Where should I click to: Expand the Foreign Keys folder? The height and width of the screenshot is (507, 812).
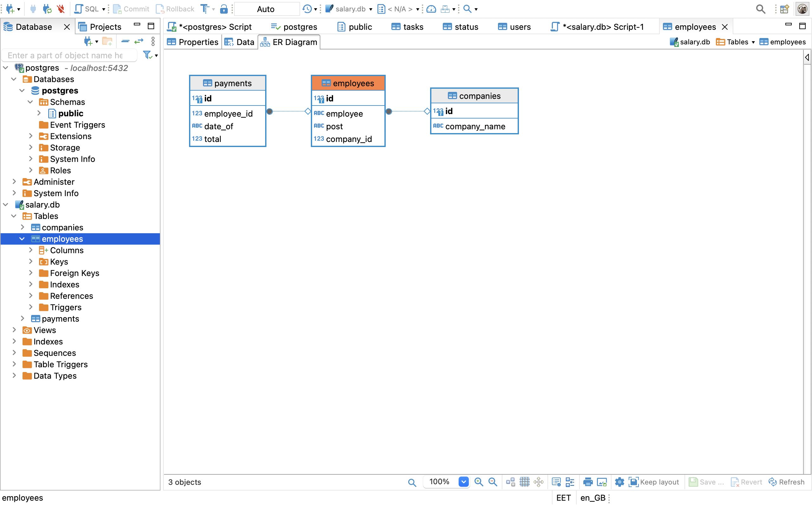pyautogui.click(x=31, y=273)
